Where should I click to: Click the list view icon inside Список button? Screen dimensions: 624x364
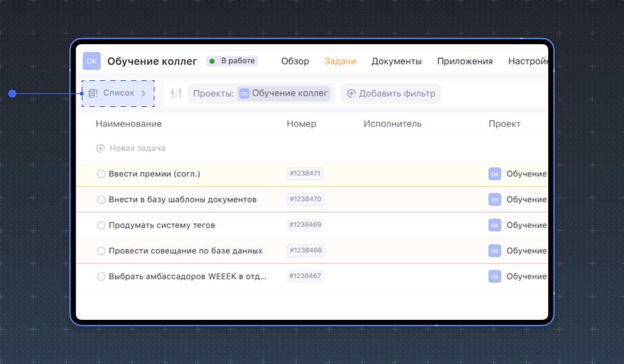[93, 93]
